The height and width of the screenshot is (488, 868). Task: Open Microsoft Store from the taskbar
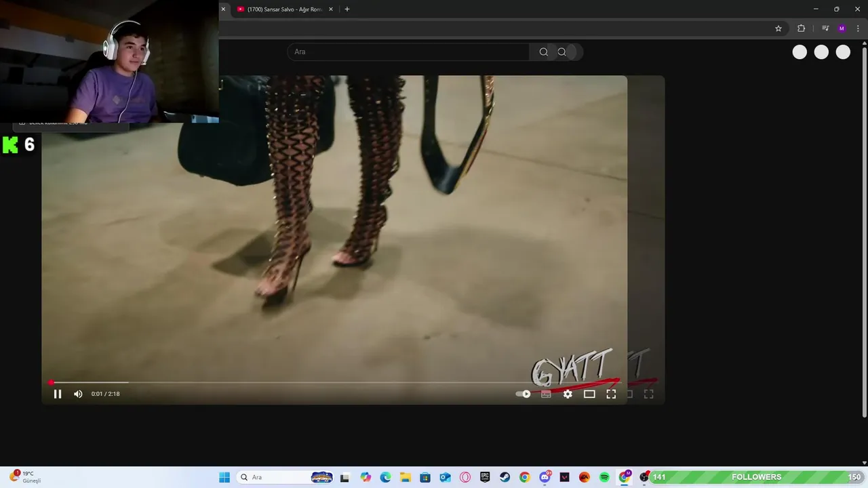[x=425, y=477]
